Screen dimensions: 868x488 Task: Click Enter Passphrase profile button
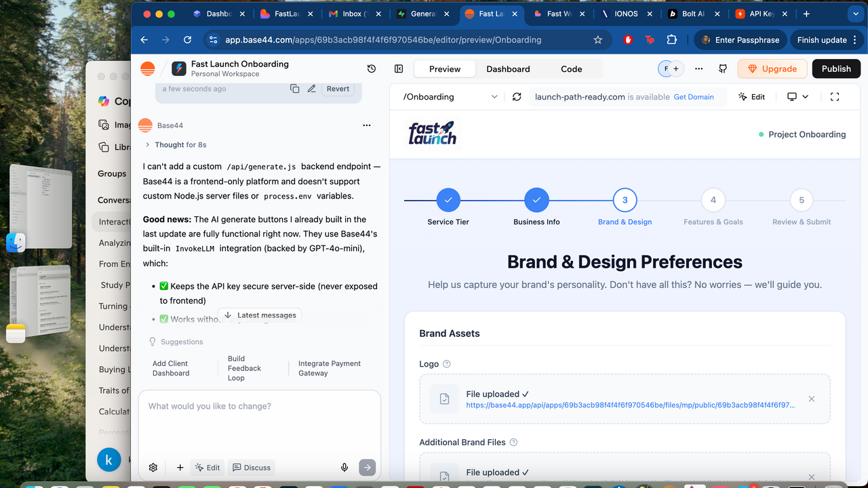(x=741, y=40)
